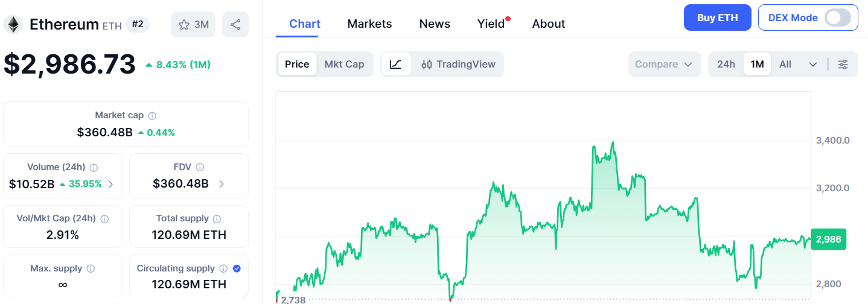Viewport: 868px width, 304px height.
Task: Open the Compare dropdown
Action: 664,65
